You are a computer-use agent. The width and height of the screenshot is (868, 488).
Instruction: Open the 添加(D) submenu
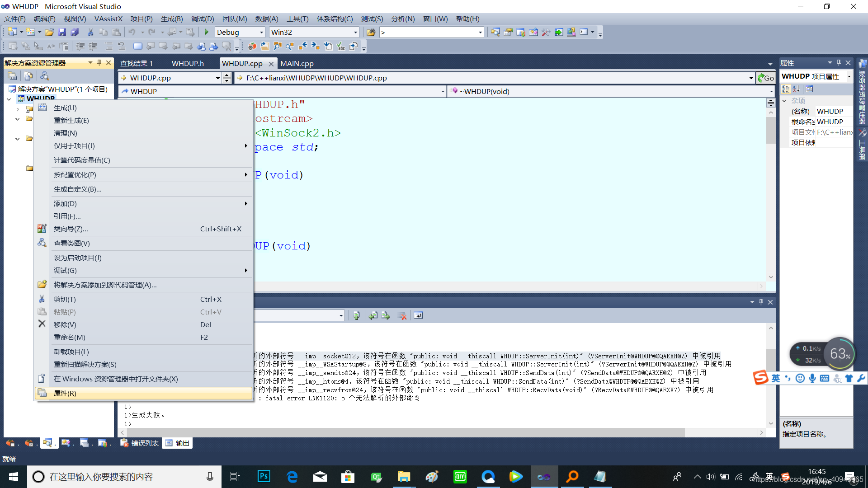click(x=144, y=204)
